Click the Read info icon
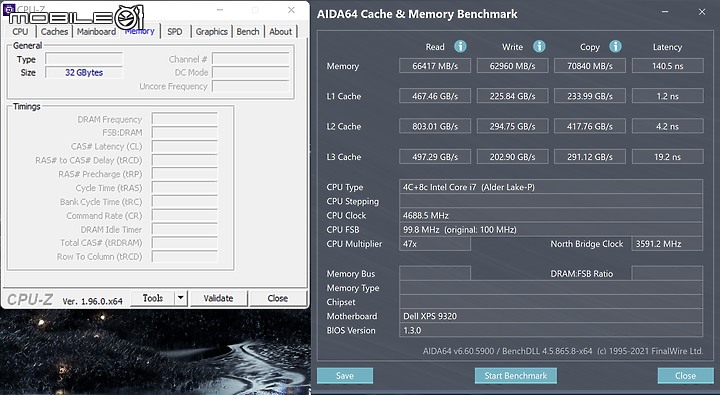720x395 pixels. 460,46
